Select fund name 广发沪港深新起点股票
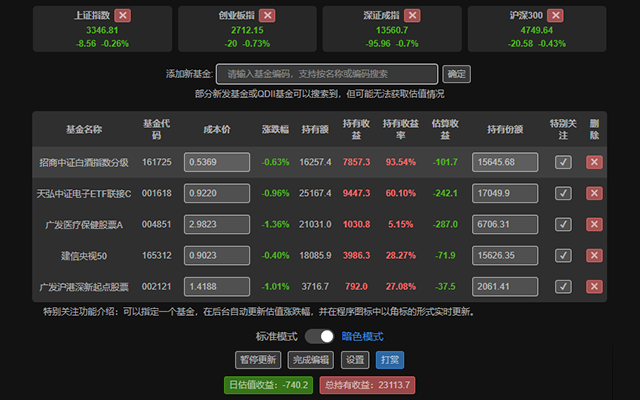Viewport: 640px width, 400px height. pyautogui.click(x=84, y=287)
